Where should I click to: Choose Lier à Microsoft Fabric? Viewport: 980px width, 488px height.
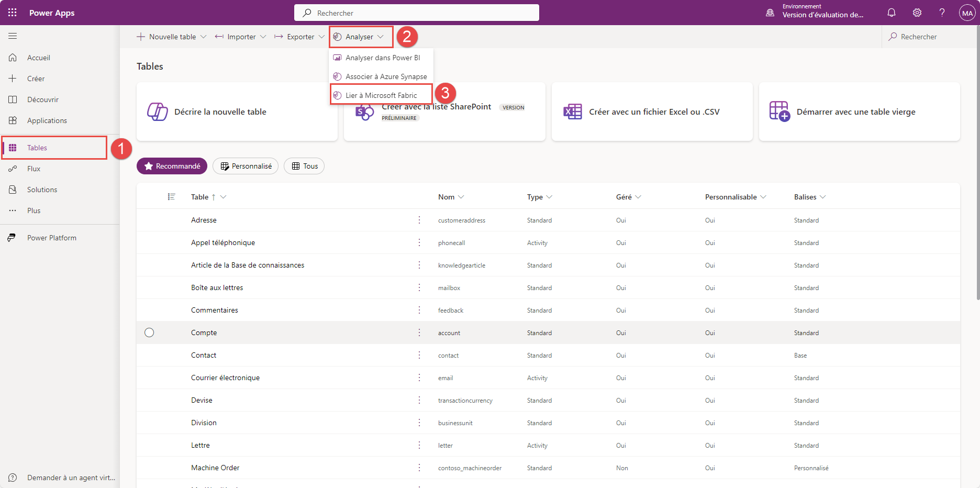coord(381,95)
